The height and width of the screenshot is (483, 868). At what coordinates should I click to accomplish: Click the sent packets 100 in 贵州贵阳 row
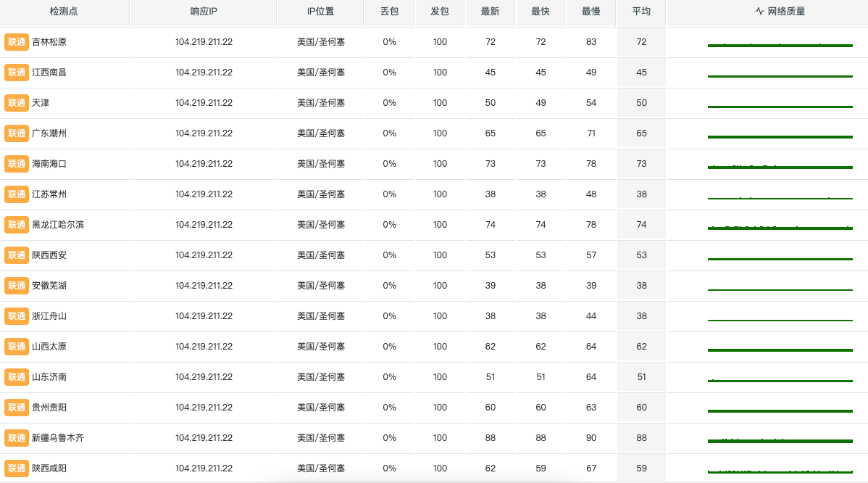[440, 408]
